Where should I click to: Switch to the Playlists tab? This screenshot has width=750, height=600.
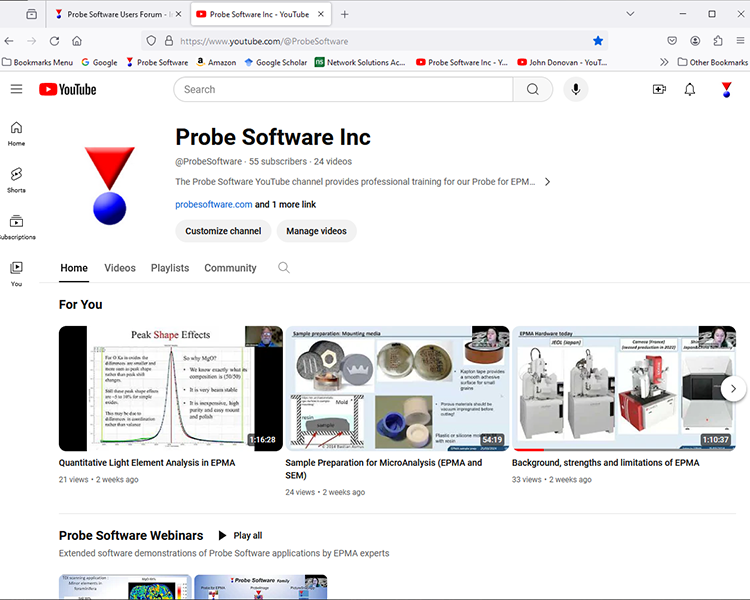click(x=170, y=268)
